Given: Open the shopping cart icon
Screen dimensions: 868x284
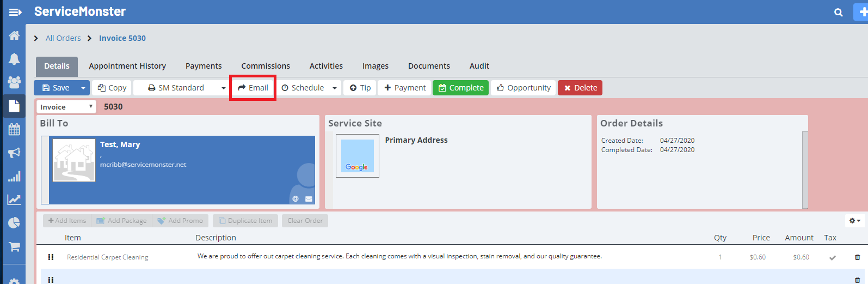Looking at the screenshot, I should (x=14, y=246).
